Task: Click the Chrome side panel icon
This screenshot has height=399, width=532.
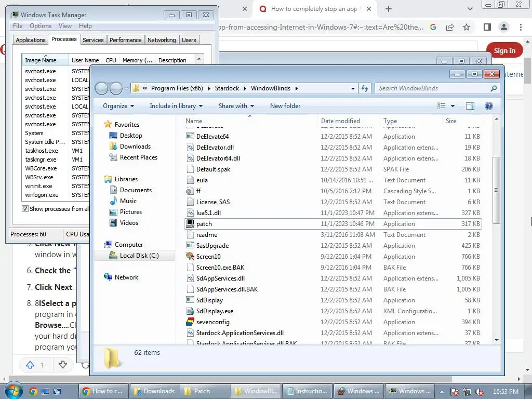Action: (487, 27)
